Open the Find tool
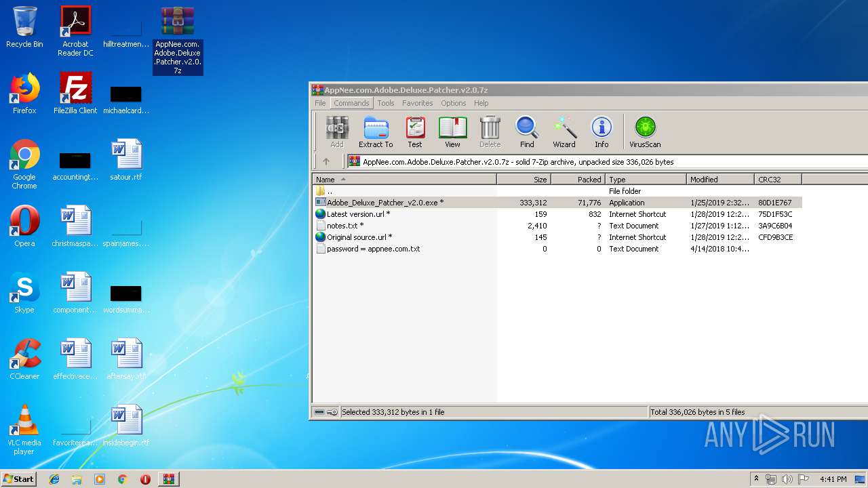This screenshot has width=868, height=488. [527, 131]
